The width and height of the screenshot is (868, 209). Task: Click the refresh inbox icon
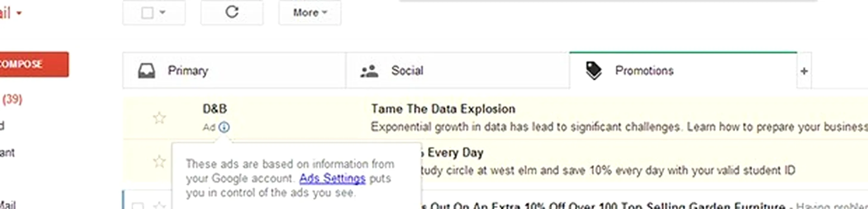232,13
